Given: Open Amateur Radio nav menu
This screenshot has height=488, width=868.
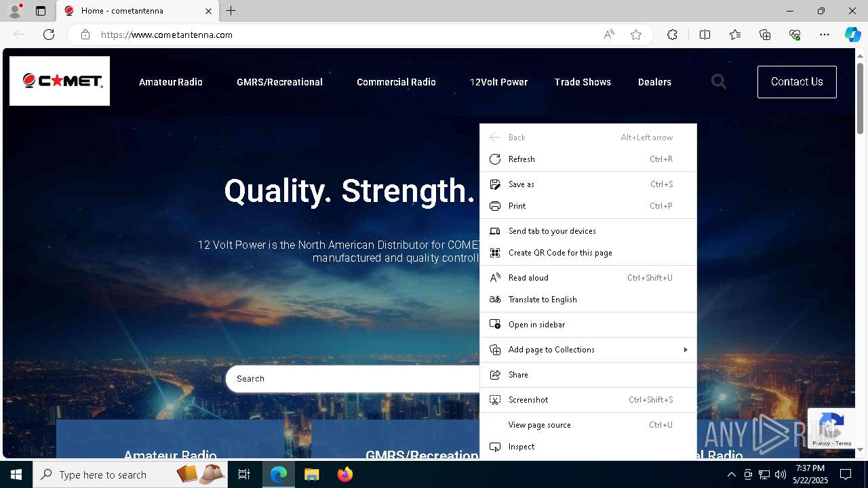Looking at the screenshot, I should pos(171,82).
